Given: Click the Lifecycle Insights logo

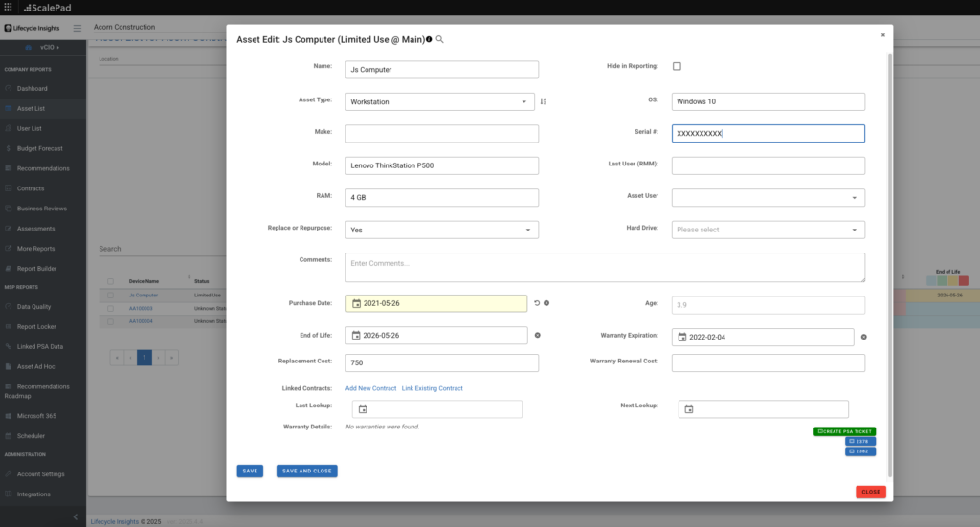Looking at the screenshot, I should 32,28.
